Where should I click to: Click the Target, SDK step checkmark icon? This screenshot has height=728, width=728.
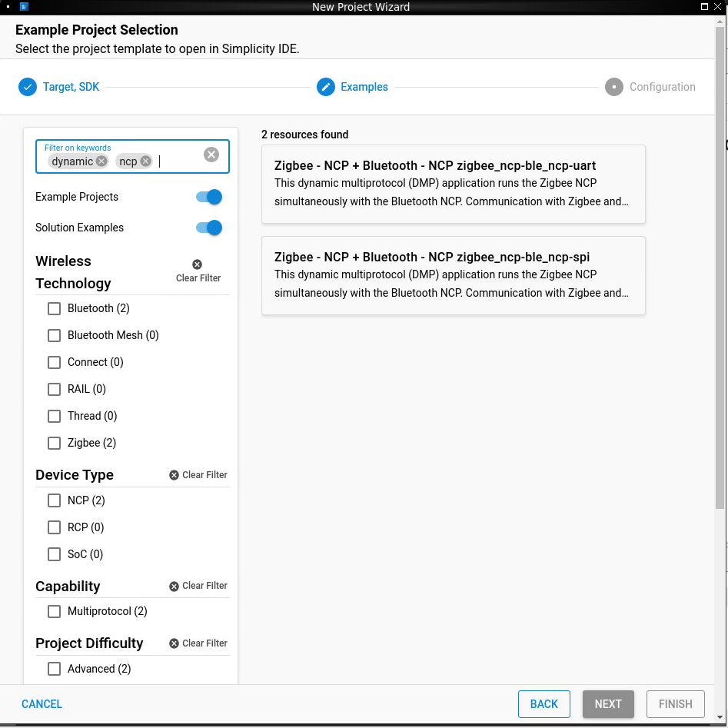pyautogui.click(x=28, y=87)
